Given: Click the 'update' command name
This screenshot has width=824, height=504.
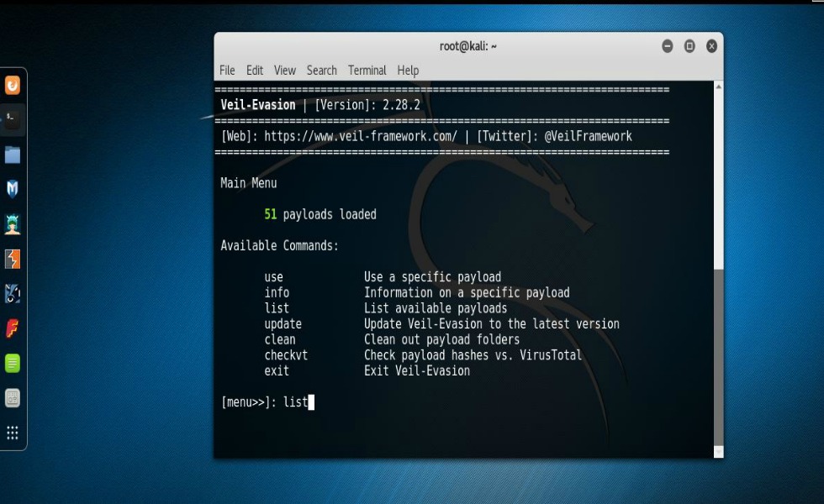Looking at the screenshot, I should point(283,324).
